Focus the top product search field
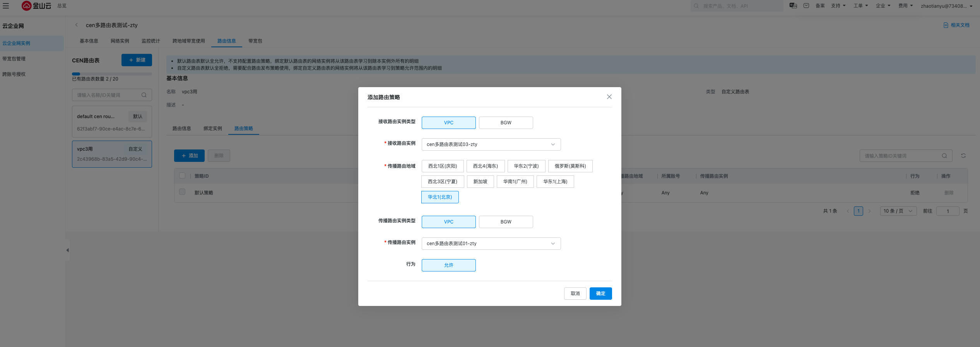Viewport: 980px width, 347px height. pyautogui.click(x=737, y=6)
